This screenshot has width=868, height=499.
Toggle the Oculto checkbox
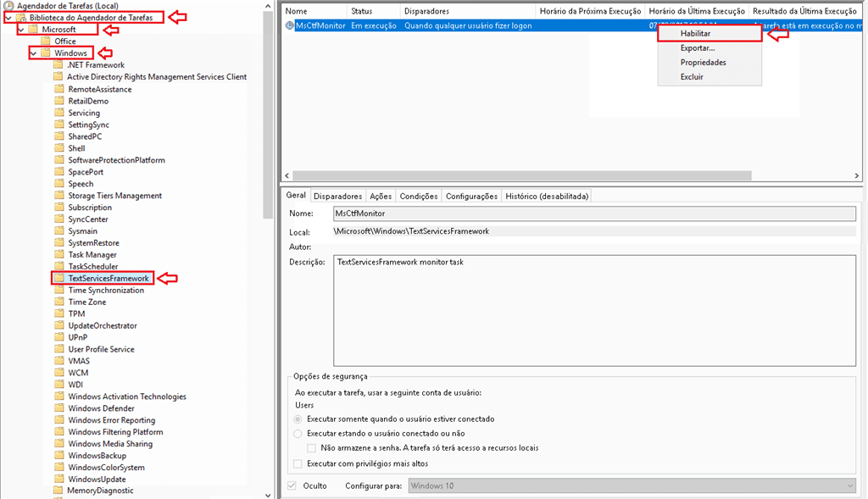tap(292, 485)
